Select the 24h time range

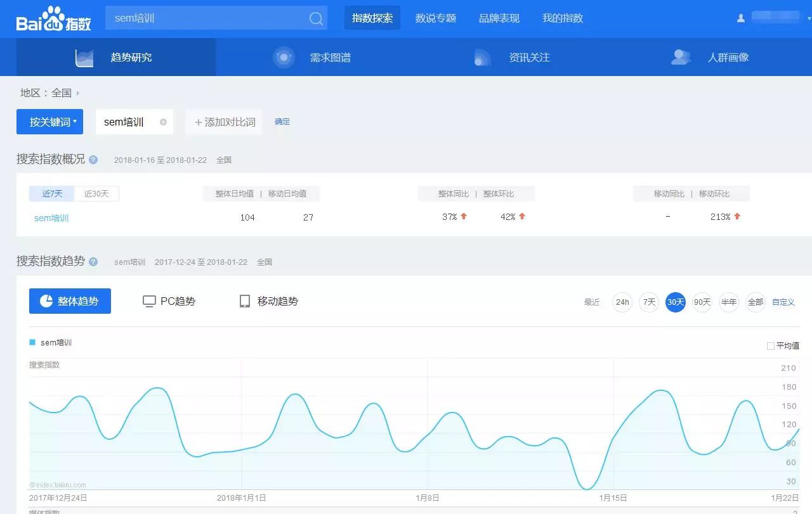coord(622,302)
